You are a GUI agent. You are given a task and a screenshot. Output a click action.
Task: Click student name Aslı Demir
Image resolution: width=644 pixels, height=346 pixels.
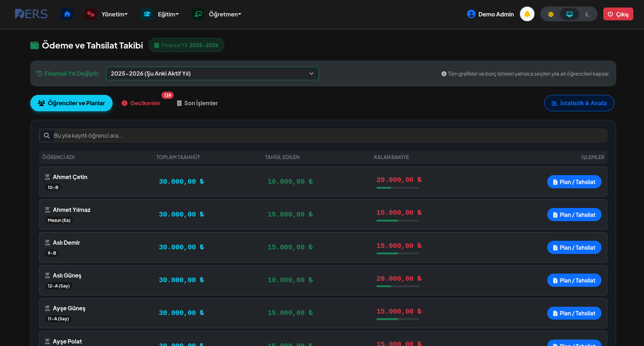(x=66, y=243)
